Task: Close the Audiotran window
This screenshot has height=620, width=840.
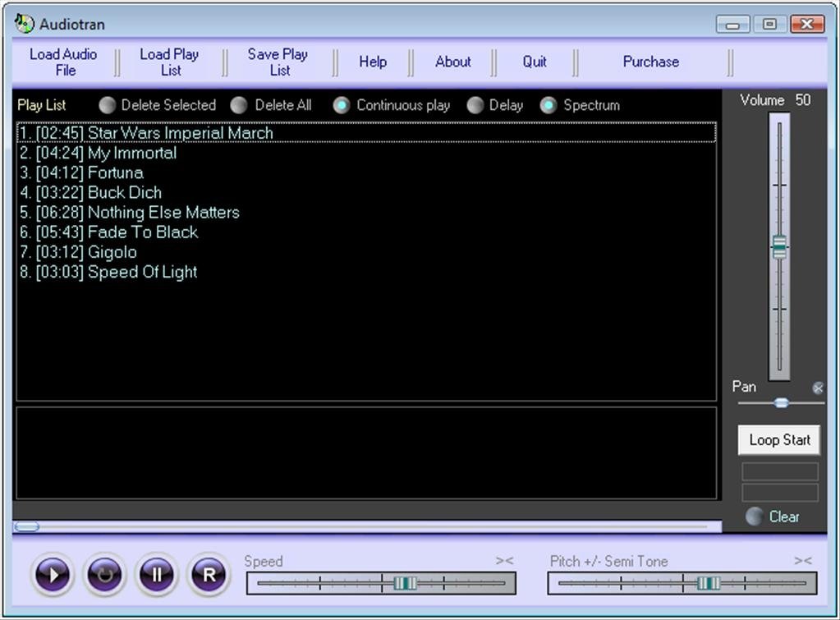Action: (x=807, y=24)
